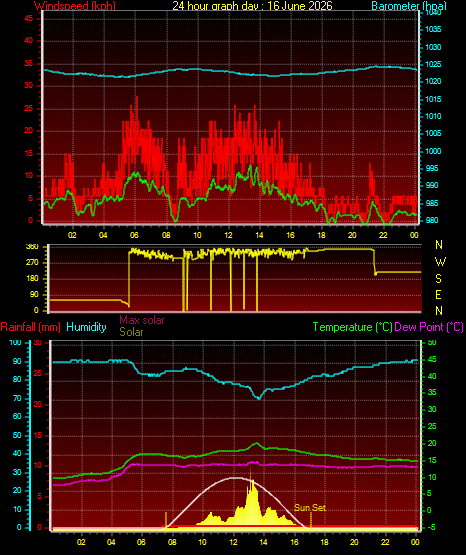Click the '18' hour label on windspeed graph

[321, 235]
